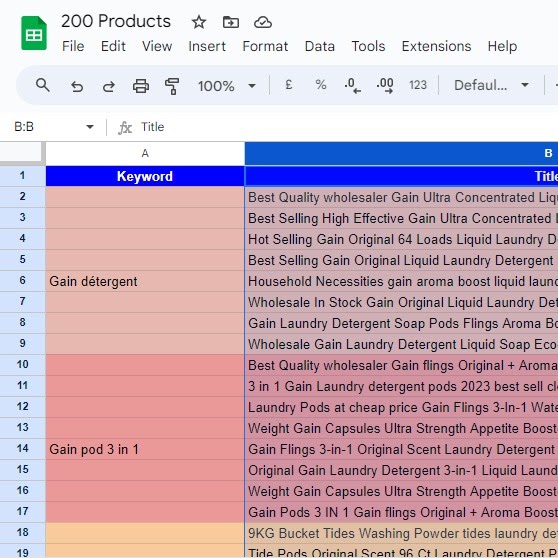Click the 200 Products document title
This screenshot has height=558, width=558.
pyautogui.click(x=116, y=21)
